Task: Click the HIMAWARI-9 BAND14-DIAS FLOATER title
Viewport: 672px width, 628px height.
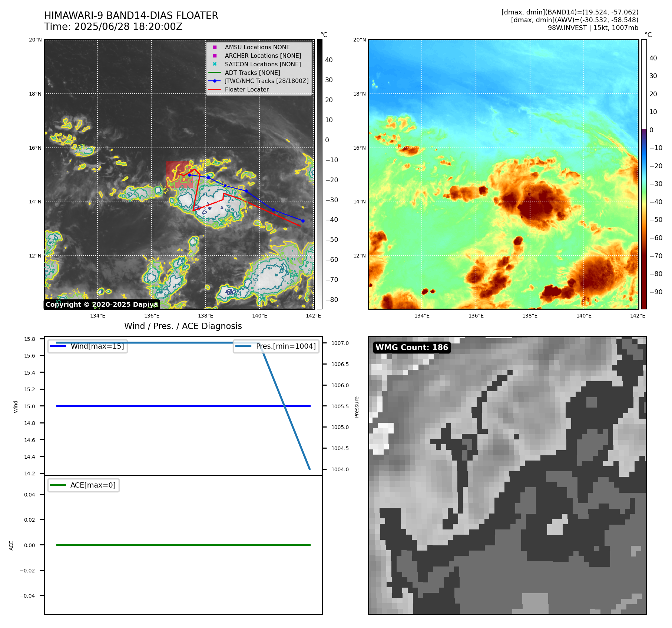Action: click(x=131, y=16)
